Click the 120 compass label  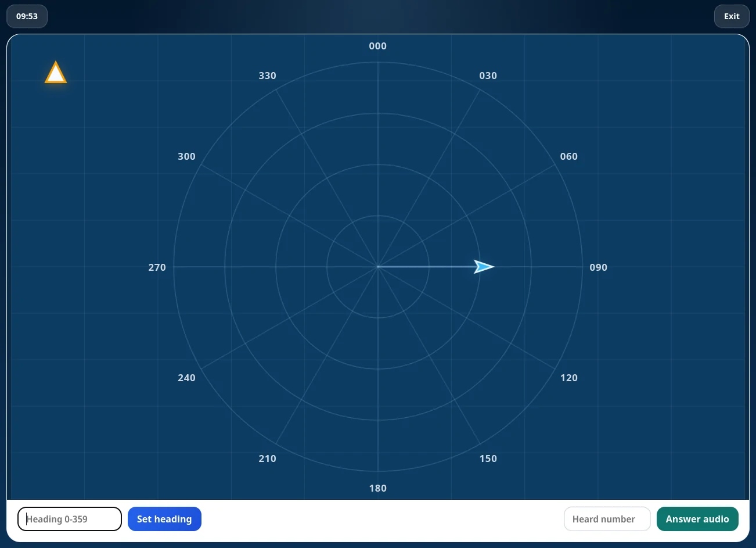point(569,378)
